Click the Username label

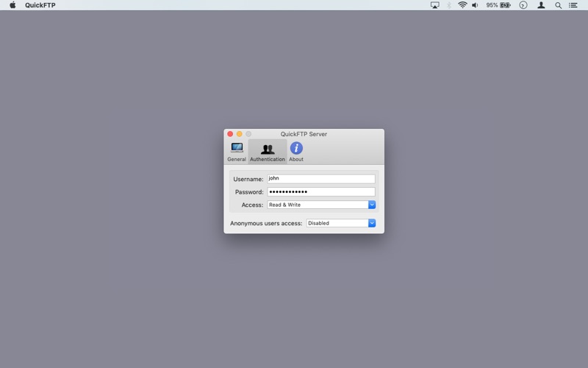(248, 179)
